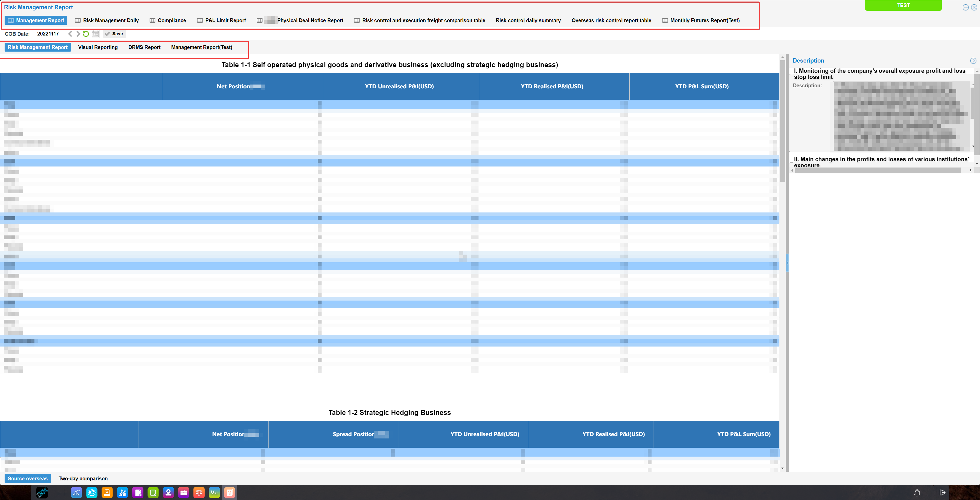980x500 pixels.
Task: Select the DRMS Report tab
Action: [144, 47]
